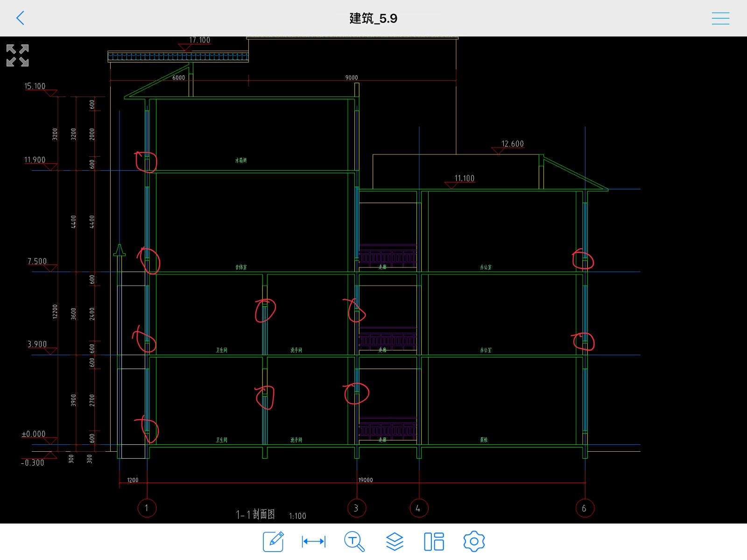
Task: Tap the 12200 vertical dimension
Action: (x=55, y=312)
